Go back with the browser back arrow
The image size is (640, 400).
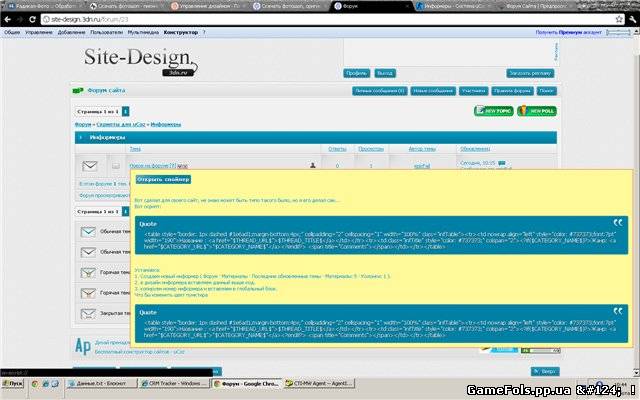8,19
